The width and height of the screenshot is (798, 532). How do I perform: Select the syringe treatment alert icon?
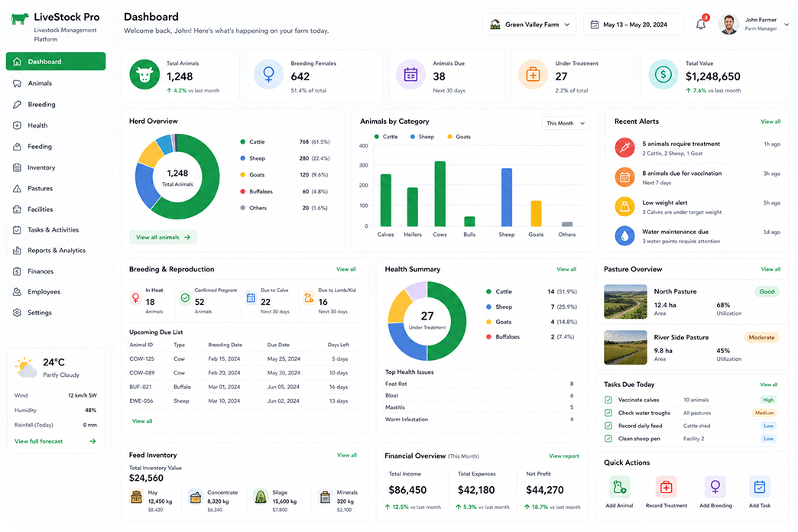tap(624, 148)
